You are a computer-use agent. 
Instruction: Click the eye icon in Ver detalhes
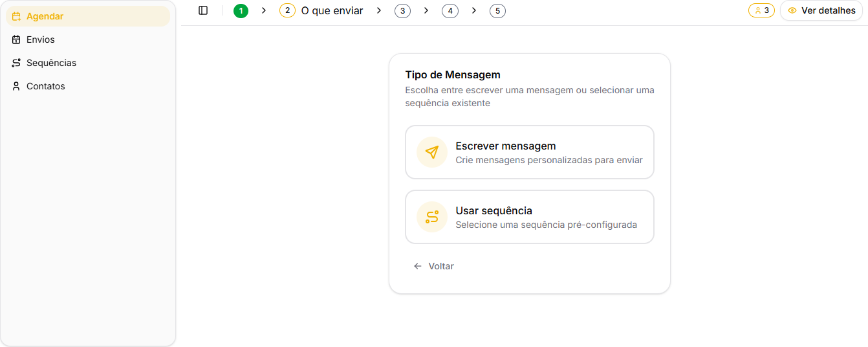[792, 10]
